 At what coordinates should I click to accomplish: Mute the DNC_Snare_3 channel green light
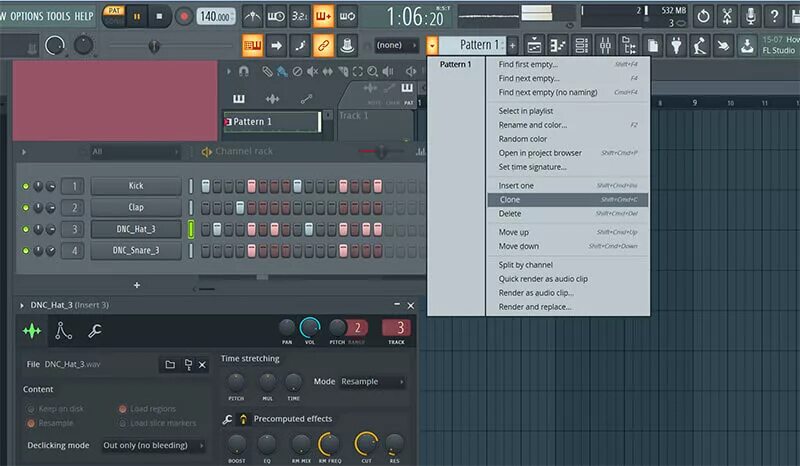pos(26,251)
